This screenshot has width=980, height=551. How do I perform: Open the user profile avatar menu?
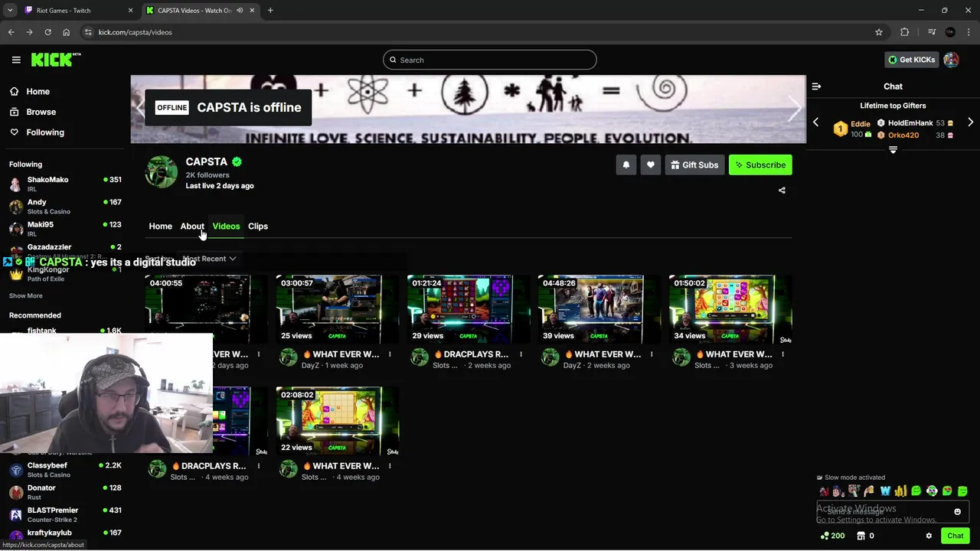point(952,60)
